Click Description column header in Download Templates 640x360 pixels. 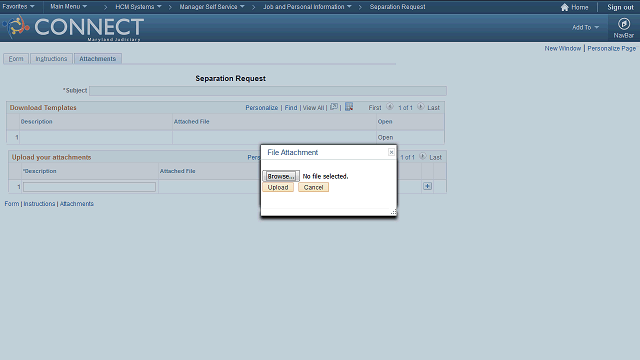point(36,122)
